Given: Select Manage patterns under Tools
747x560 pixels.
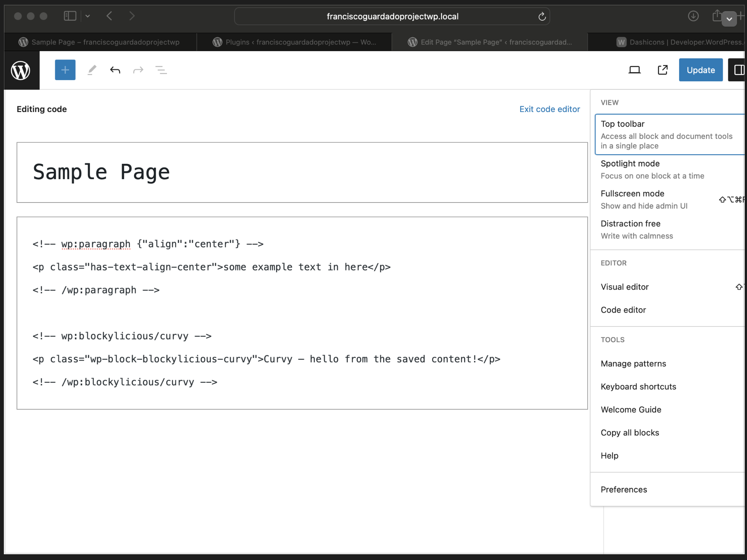Looking at the screenshot, I should [x=633, y=363].
